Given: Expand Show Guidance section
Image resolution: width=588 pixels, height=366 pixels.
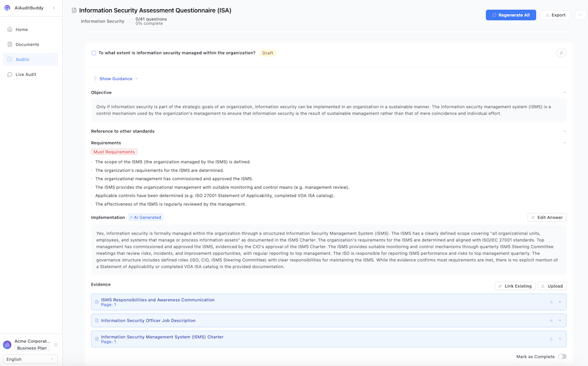Looking at the screenshot, I should pos(116,78).
